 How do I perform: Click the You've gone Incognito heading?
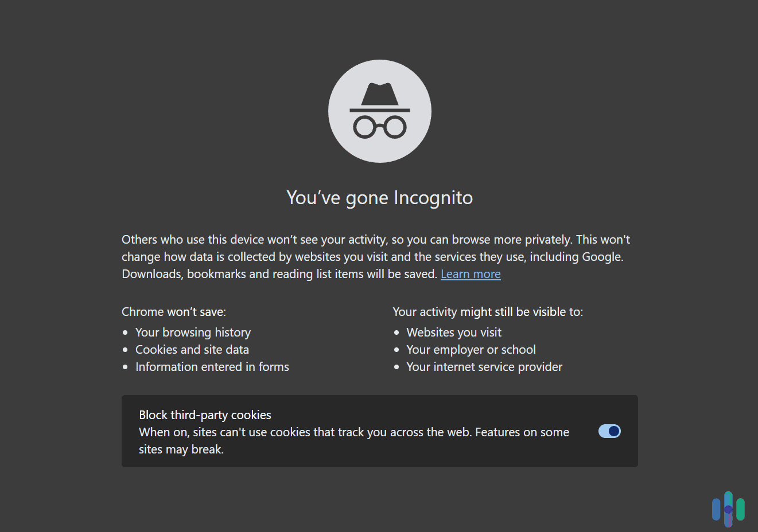coord(379,197)
